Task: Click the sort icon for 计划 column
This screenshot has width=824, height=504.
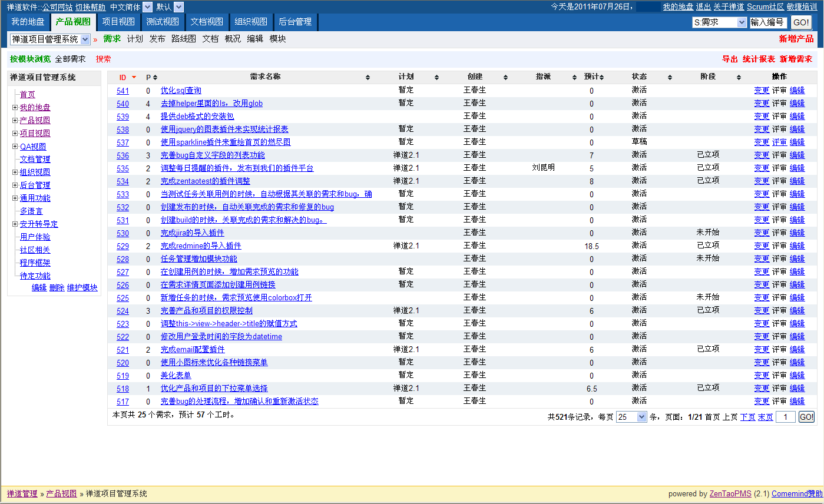Action: [x=436, y=78]
